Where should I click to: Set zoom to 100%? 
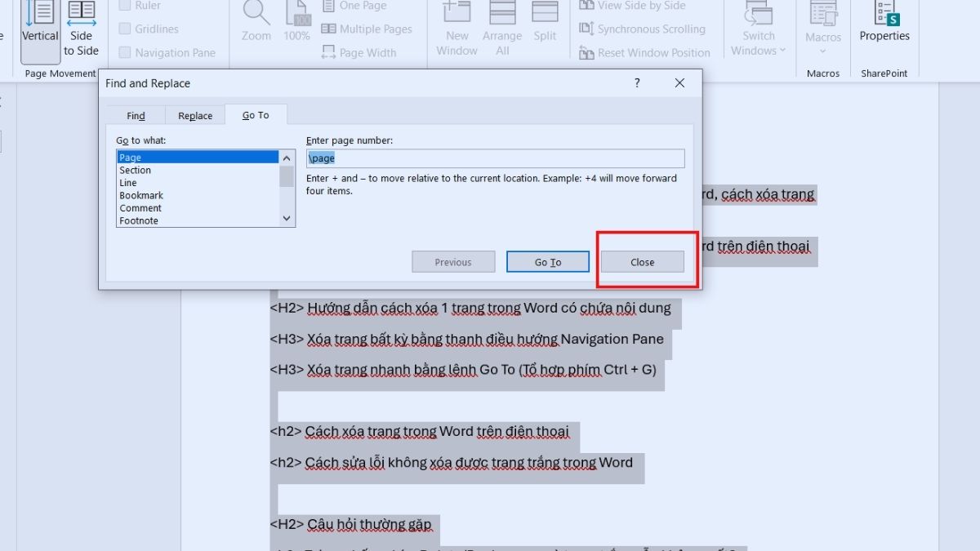click(x=296, y=23)
